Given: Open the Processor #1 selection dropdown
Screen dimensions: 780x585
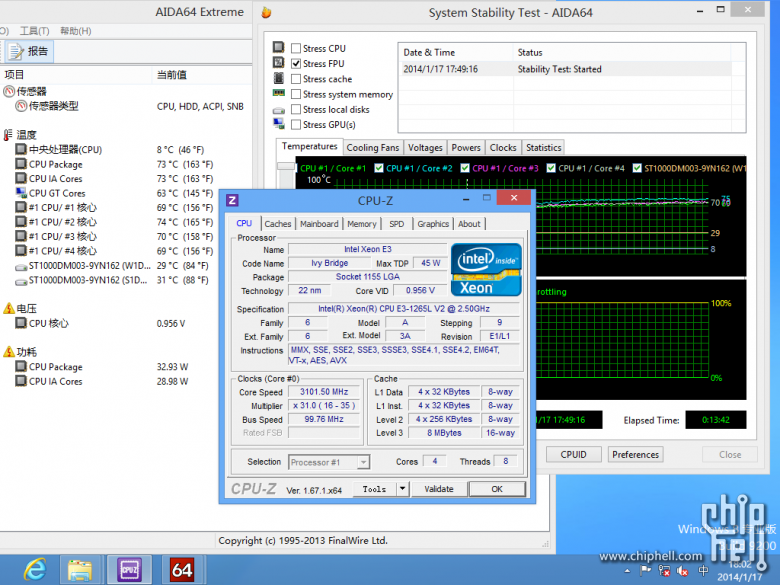Looking at the screenshot, I should [364, 462].
